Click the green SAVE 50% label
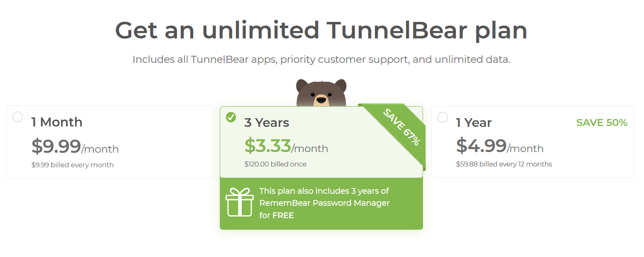The height and width of the screenshot is (257, 644). 602,123
